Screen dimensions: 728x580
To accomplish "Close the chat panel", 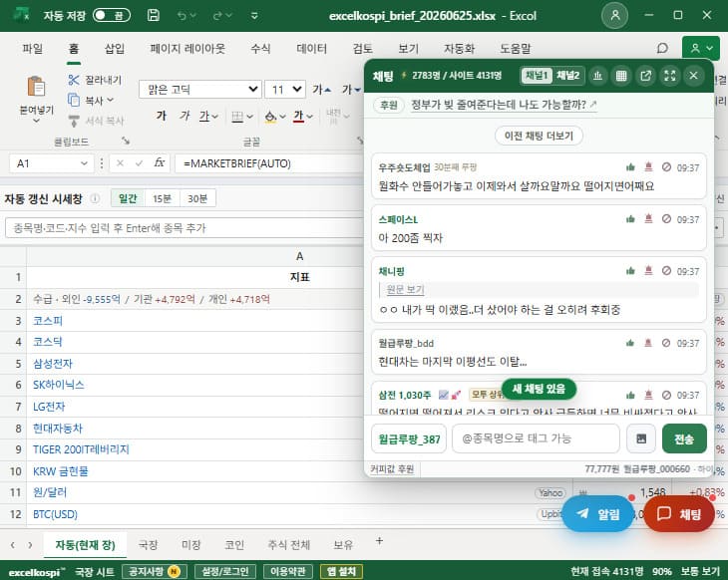I will (x=694, y=75).
